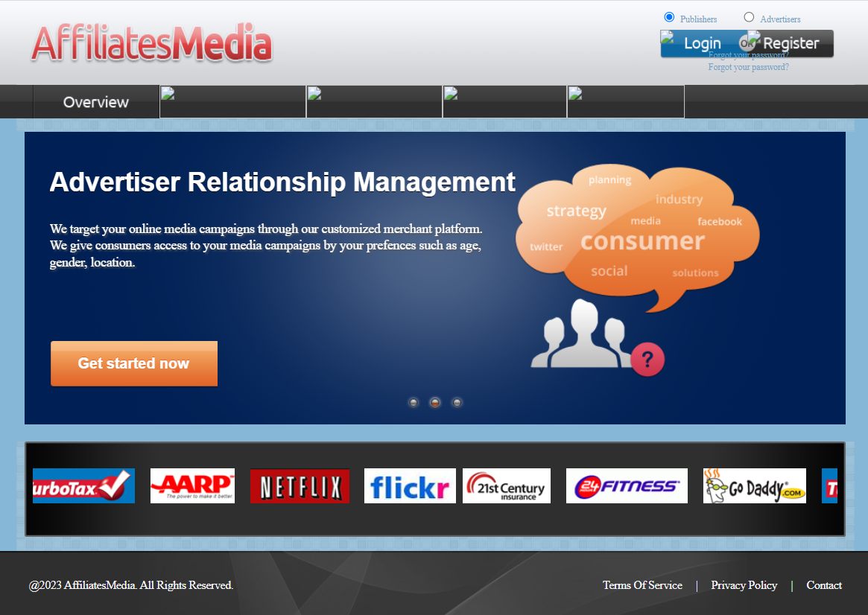Click the 24 Hour Fitness logo

point(627,485)
